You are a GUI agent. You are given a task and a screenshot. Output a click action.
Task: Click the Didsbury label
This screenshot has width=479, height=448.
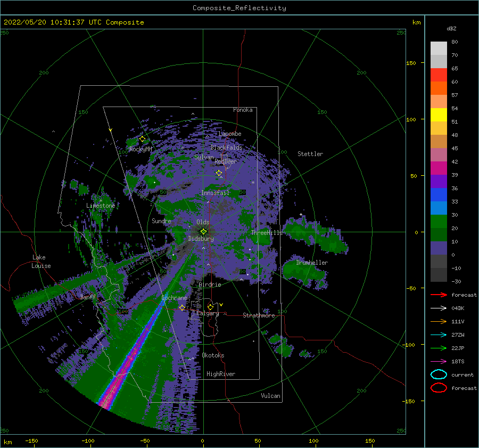pos(201,239)
